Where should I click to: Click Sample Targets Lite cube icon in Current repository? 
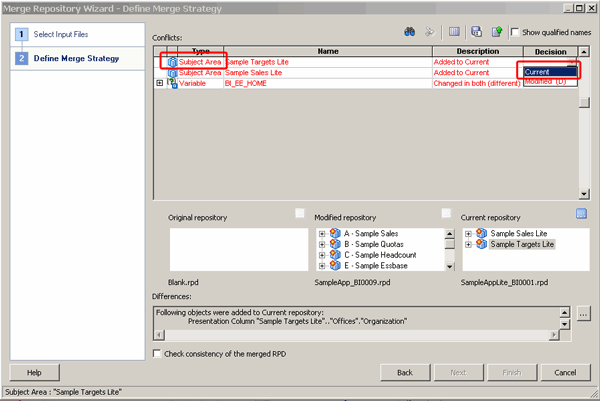(x=482, y=244)
